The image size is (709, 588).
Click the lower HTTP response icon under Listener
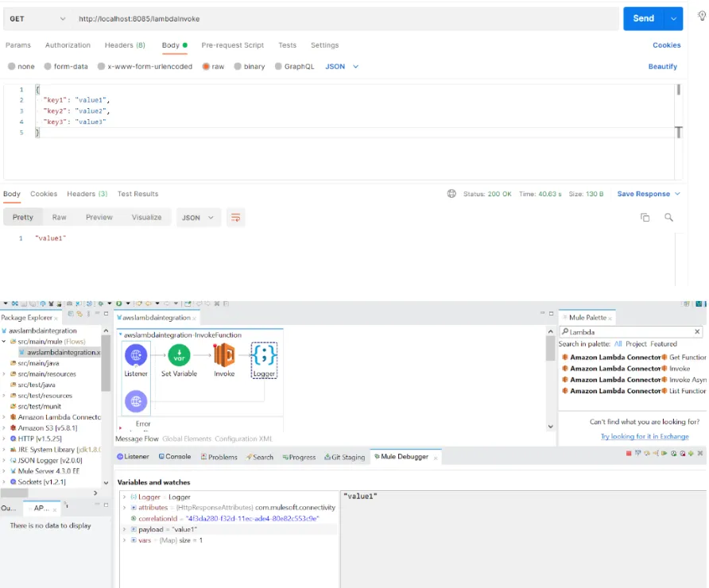136,401
